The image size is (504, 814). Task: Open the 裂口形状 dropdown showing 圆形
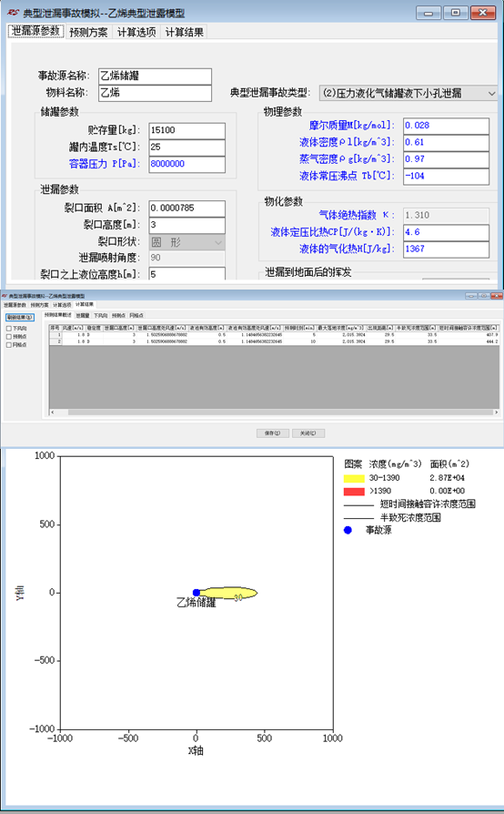pos(186,242)
